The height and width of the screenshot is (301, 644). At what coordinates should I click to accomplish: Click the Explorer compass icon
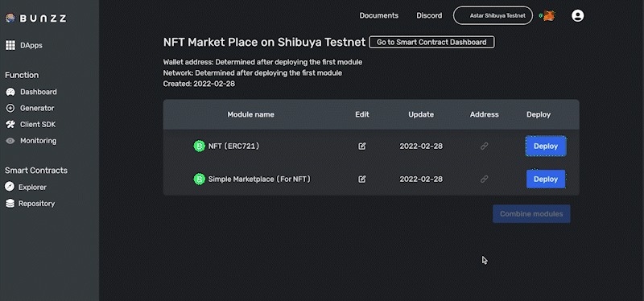[10, 187]
